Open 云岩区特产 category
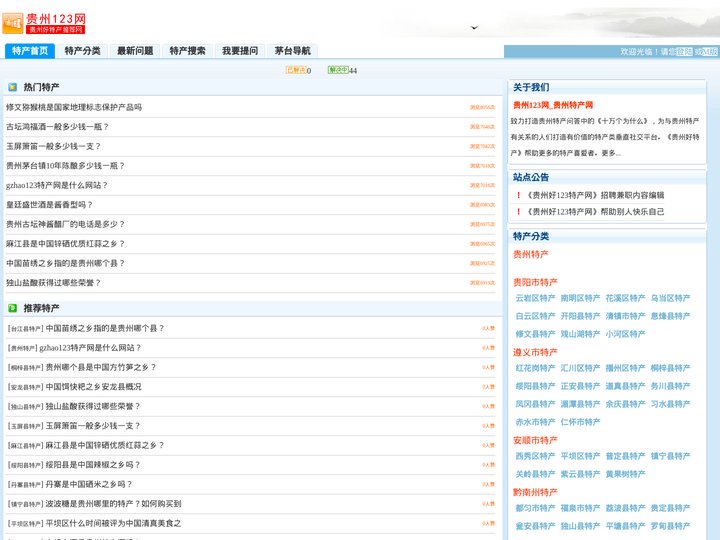 (x=535, y=298)
